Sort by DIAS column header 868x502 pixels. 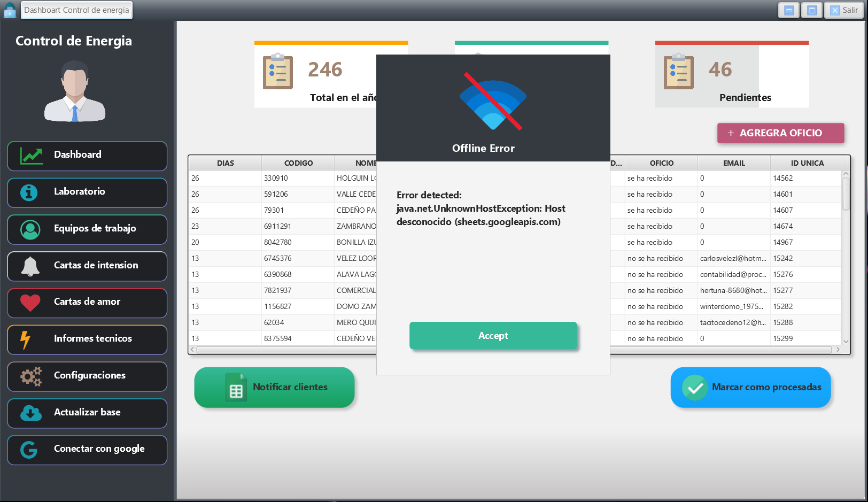coord(226,163)
